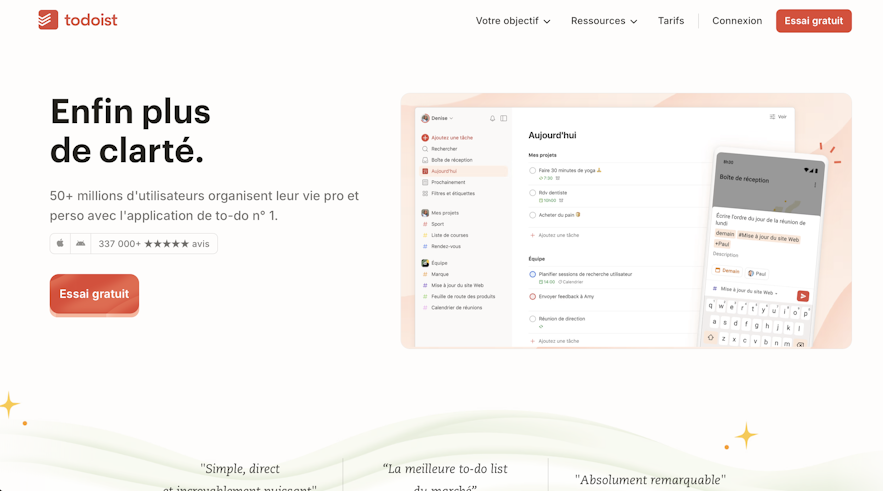Click the "La meilleure to-do list" quote
Image resolution: width=883 pixels, height=491 pixels.
445,476
